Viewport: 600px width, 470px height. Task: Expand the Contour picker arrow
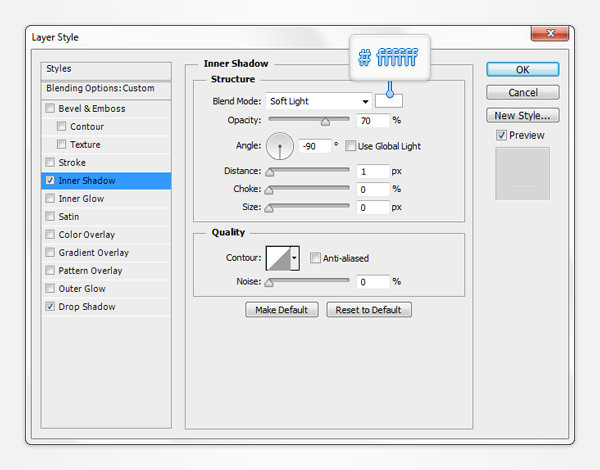coord(294,259)
